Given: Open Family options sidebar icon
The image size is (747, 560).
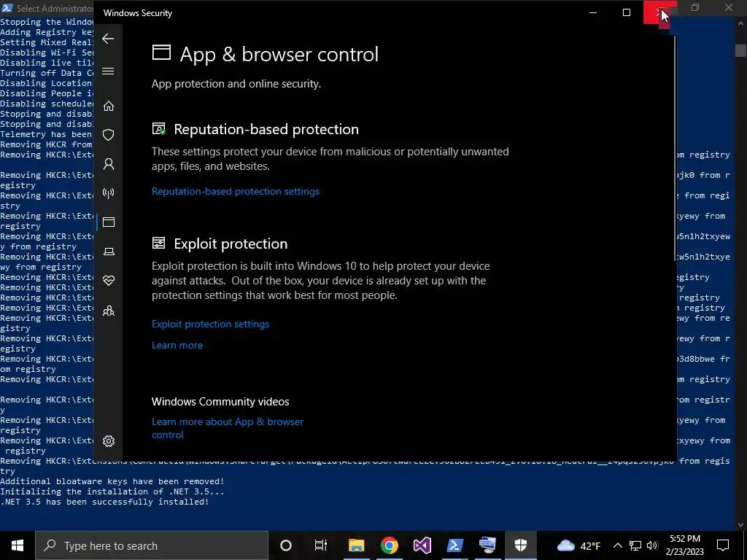Looking at the screenshot, I should pyautogui.click(x=109, y=311).
